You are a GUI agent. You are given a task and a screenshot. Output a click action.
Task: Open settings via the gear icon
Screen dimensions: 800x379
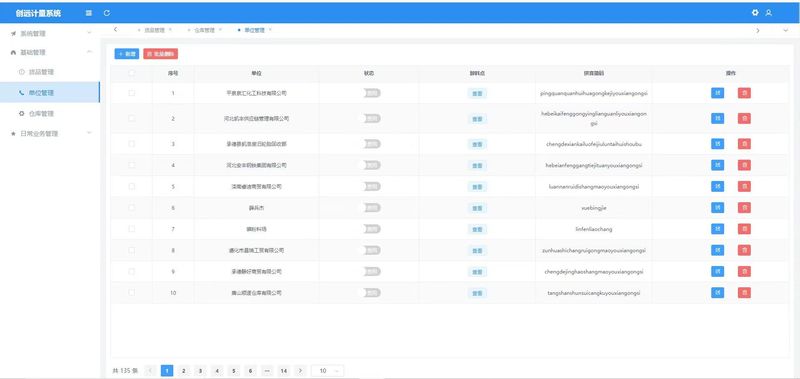click(755, 13)
